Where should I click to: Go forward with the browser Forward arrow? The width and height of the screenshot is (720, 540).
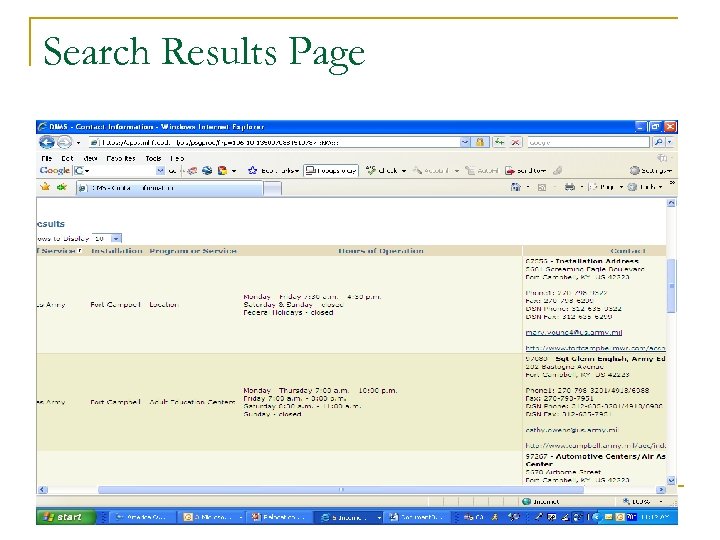[x=64, y=142]
